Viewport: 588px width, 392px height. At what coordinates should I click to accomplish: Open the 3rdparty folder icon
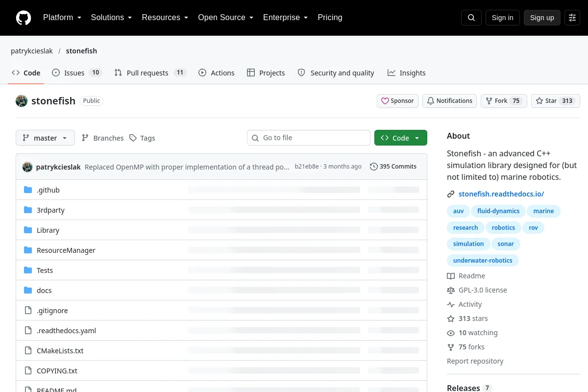28,210
